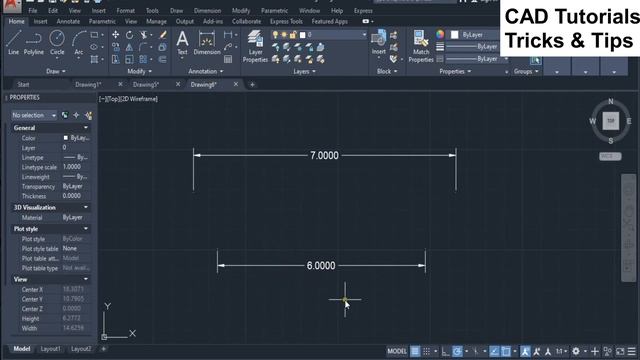640x360 pixels.
Task: Collapse the General section
Action: 86,128
